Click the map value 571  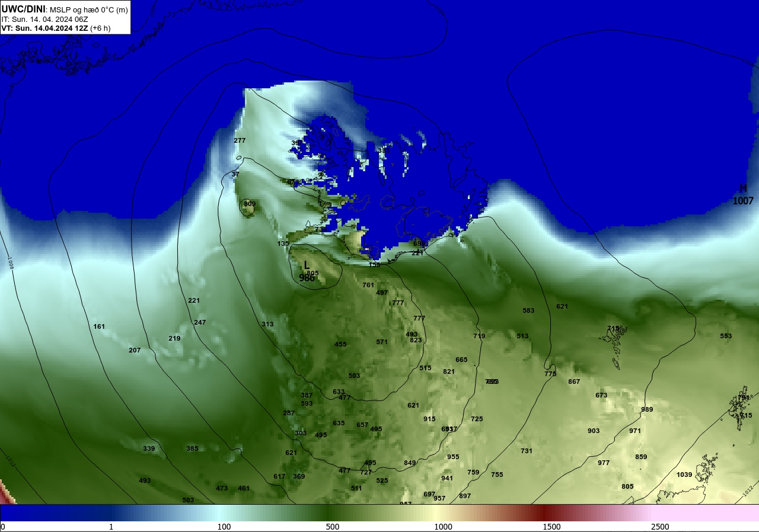[382, 342]
